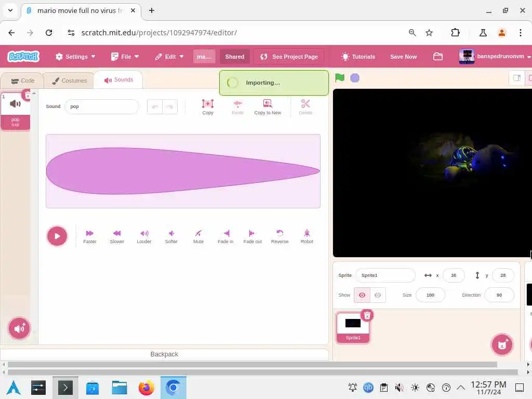Show the sprite with eye icon
Screen dimensions: 532x399
click(362, 295)
